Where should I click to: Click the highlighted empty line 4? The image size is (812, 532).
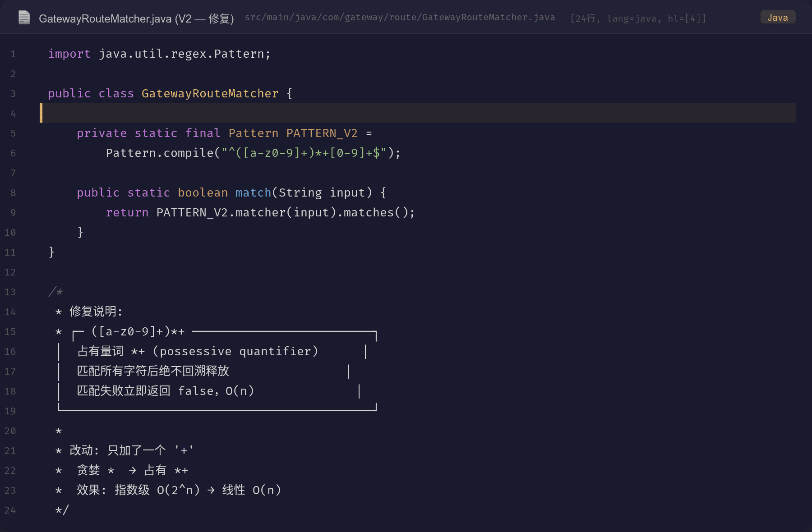click(x=418, y=113)
